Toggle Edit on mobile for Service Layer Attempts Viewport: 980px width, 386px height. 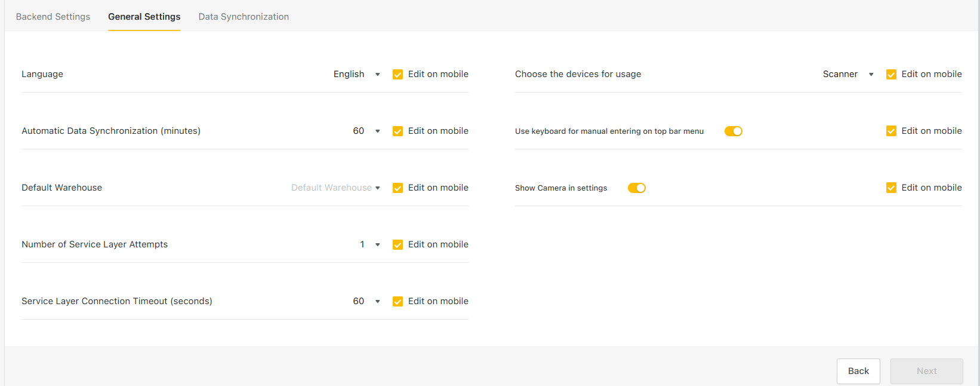pyautogui.click(x=397, y=245)
